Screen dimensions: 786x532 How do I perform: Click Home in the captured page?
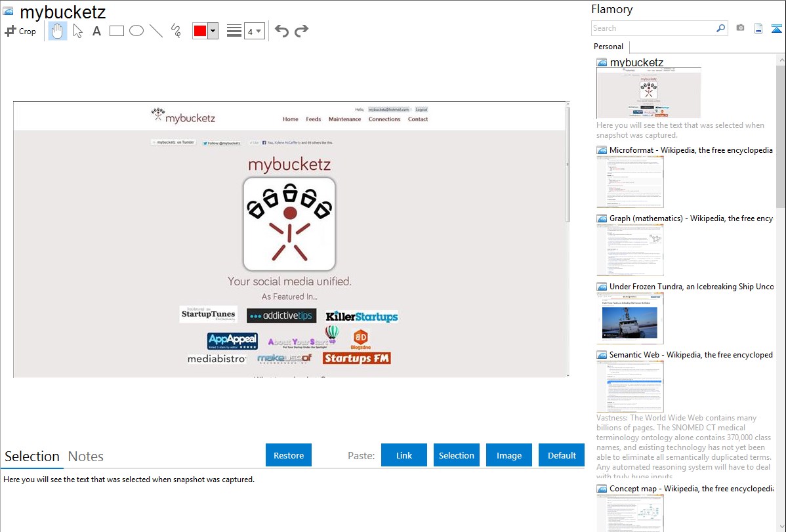[290, 119]
